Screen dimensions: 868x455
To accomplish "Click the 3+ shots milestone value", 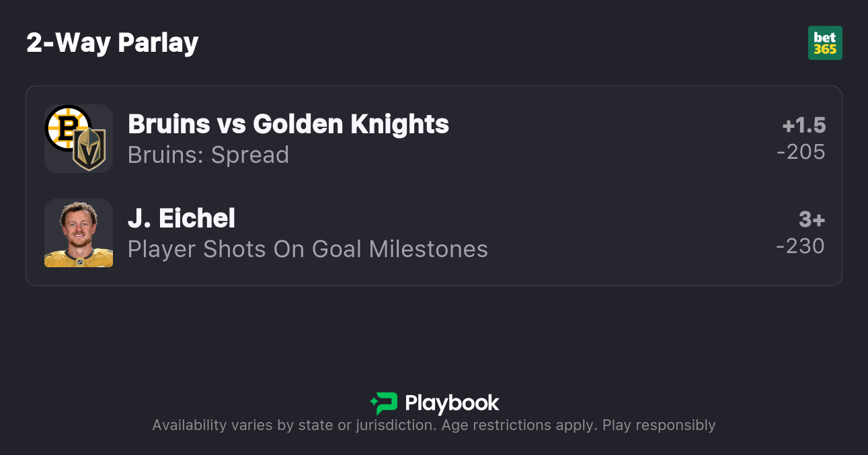I will click(812, 219).
